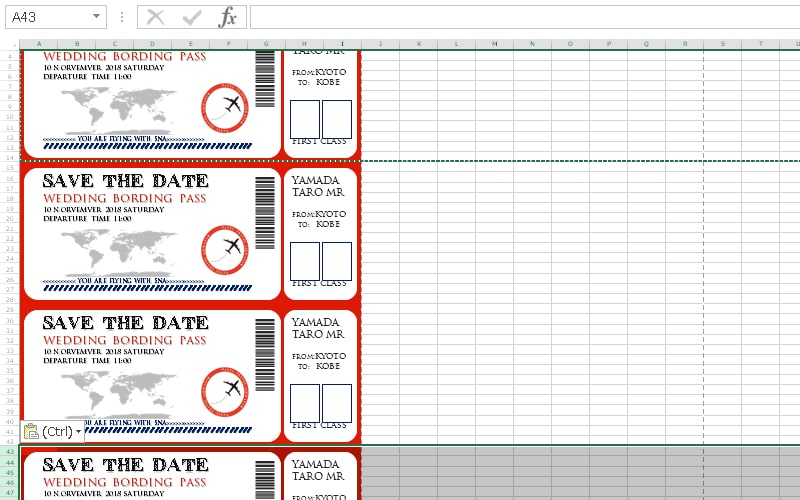Expand the Paste Options (Ctrl) dropdown arrow
This screenshot has width=800, height=500.
point(78,432)
